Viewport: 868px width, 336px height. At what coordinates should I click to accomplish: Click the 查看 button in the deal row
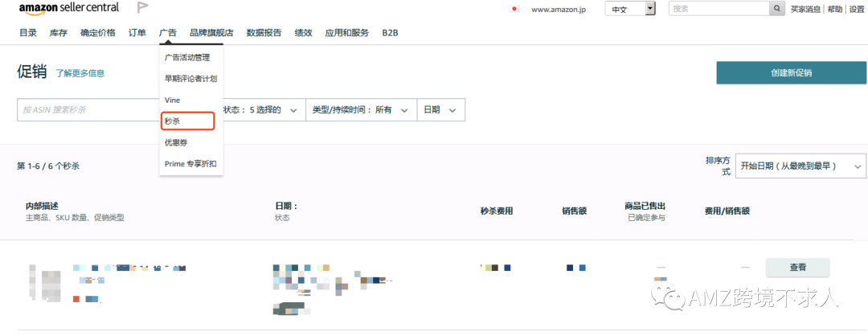point(798,268)
